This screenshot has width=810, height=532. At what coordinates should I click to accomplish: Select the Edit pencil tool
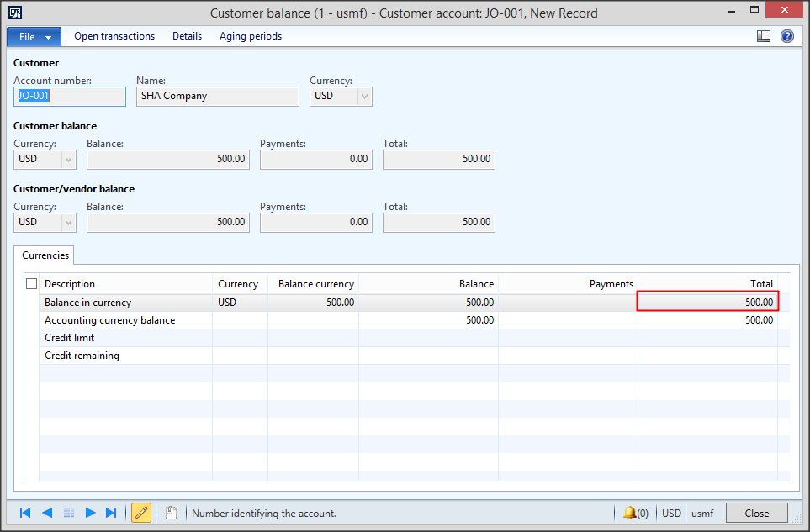[x=140, y=513]
